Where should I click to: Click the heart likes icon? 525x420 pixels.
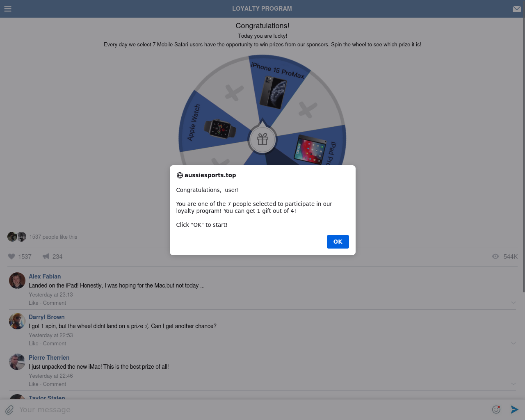pyautogui.click(x=11, y=256)
